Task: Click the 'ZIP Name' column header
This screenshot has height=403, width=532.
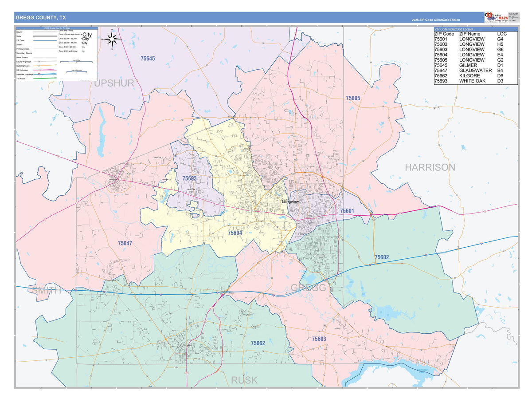Action: click(470, 34)
